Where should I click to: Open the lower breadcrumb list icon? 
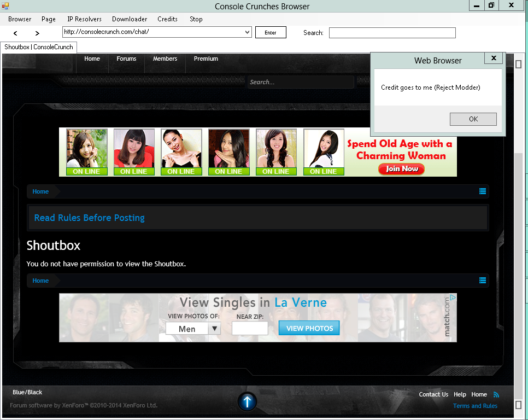click(483, 280)
